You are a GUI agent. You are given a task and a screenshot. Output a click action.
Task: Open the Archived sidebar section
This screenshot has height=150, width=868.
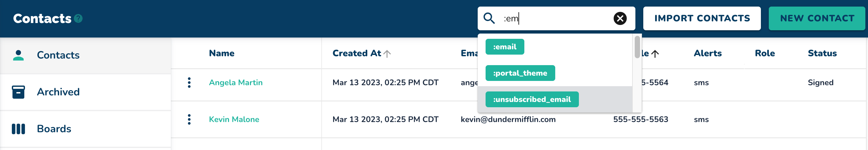pyautogui.click(x=58, y=92)
